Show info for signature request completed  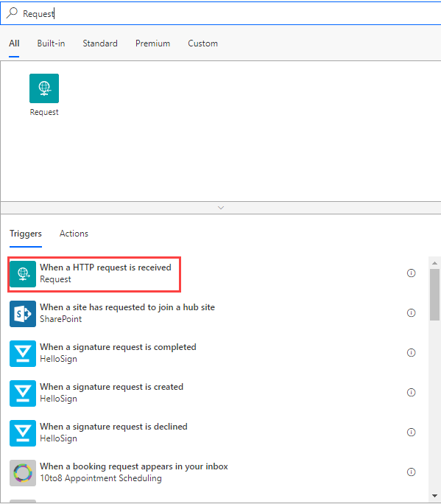pos(411,353)
